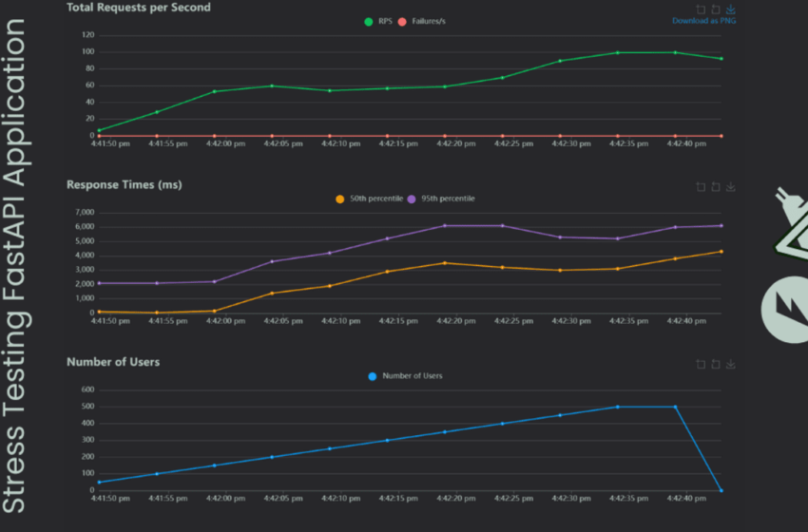Click the Download as PNG tooltip text

point(703,21)
